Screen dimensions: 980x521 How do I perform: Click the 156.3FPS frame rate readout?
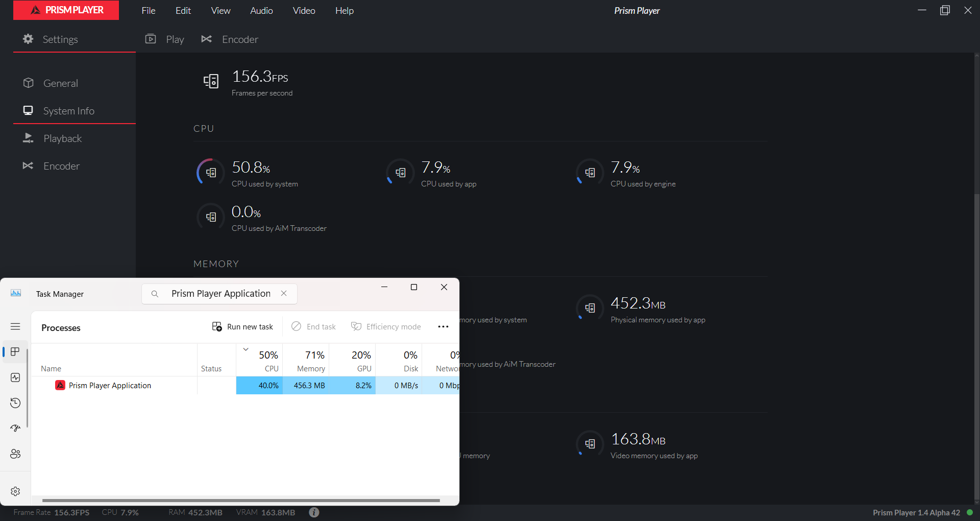[x=260, y=77]
